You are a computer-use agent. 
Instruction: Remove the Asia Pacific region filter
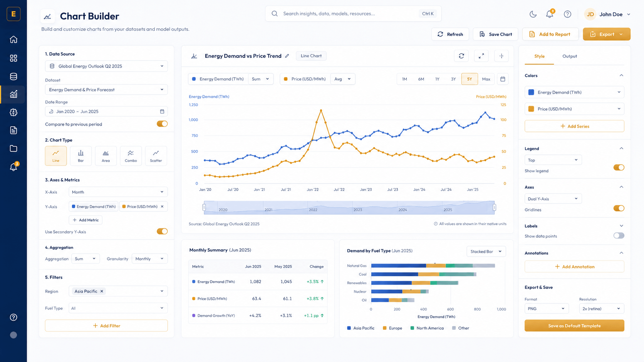[102, 291]
